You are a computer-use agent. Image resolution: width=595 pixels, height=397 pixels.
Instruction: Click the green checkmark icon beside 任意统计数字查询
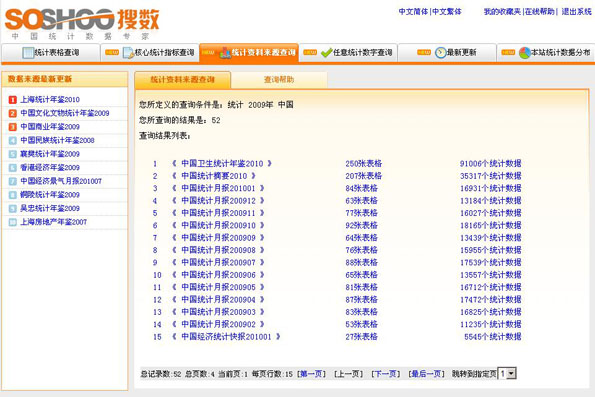point(326,53)
